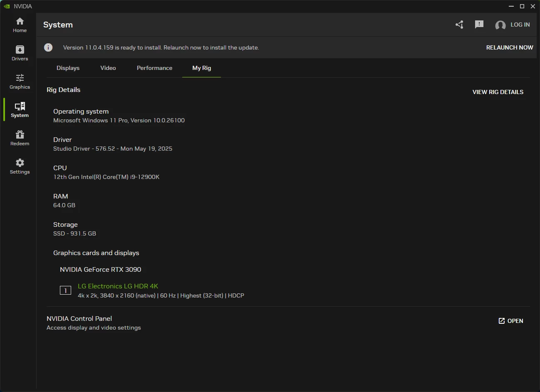Close the NVIDIA app window

point(533,6)
